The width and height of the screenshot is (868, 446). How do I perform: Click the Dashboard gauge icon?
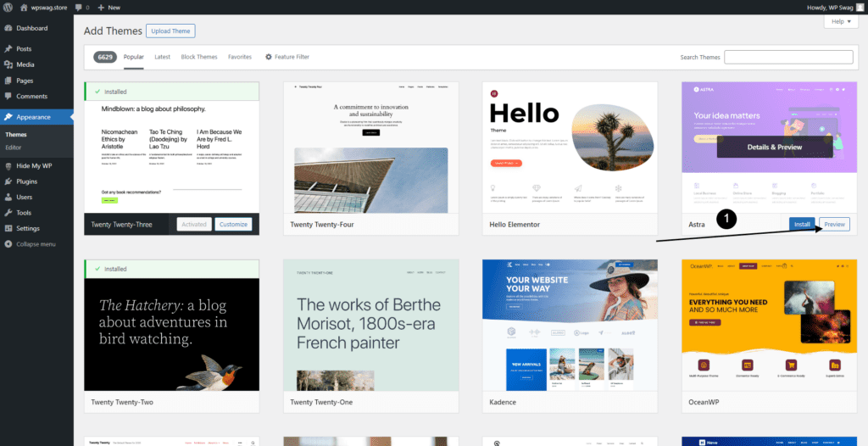(x=8, y=28)
